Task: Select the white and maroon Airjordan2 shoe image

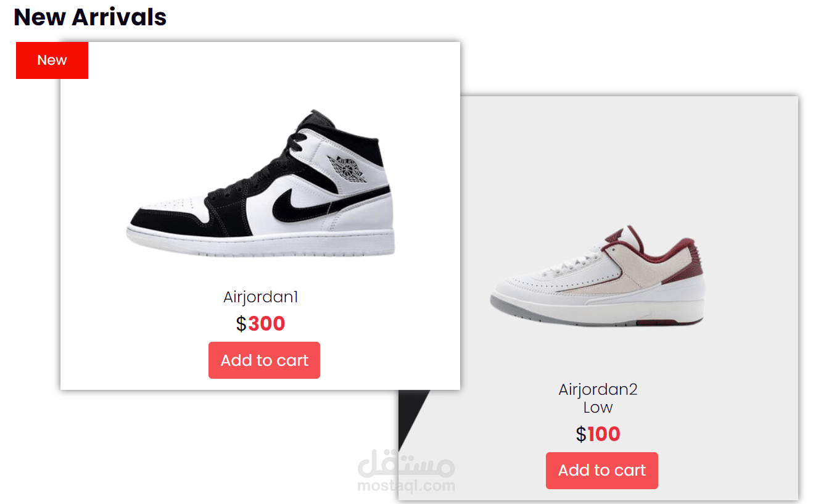Action: pyautogui.click(x=598, y=276)
